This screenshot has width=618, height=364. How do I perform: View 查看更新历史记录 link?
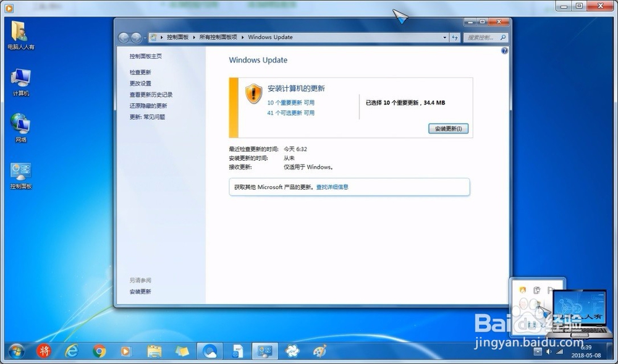pos(151,95)
